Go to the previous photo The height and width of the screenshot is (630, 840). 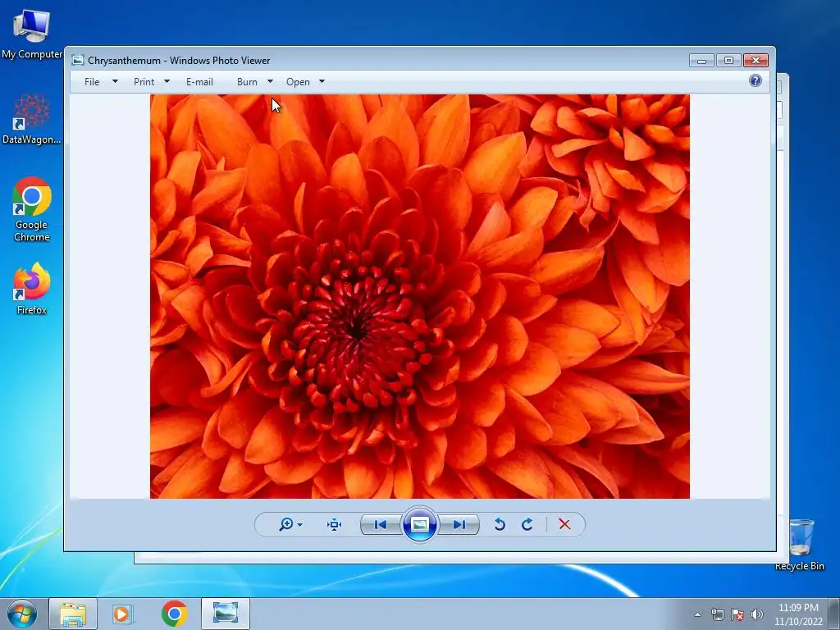(381, 524)
